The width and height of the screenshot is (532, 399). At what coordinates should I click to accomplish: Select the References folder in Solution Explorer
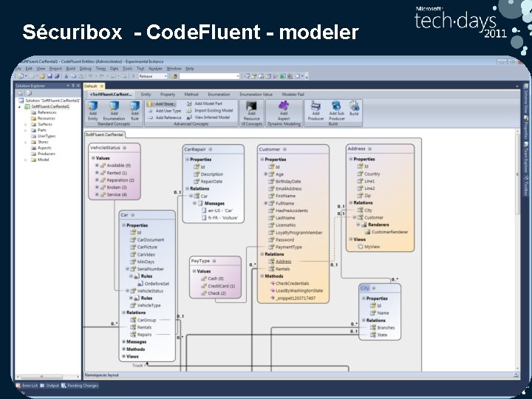[x=47, y=112]
